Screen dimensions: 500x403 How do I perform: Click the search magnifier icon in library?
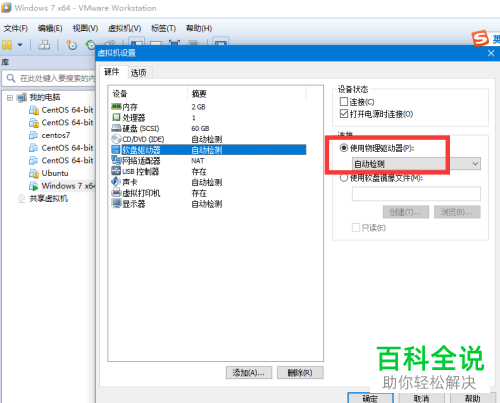pos(11,78)
